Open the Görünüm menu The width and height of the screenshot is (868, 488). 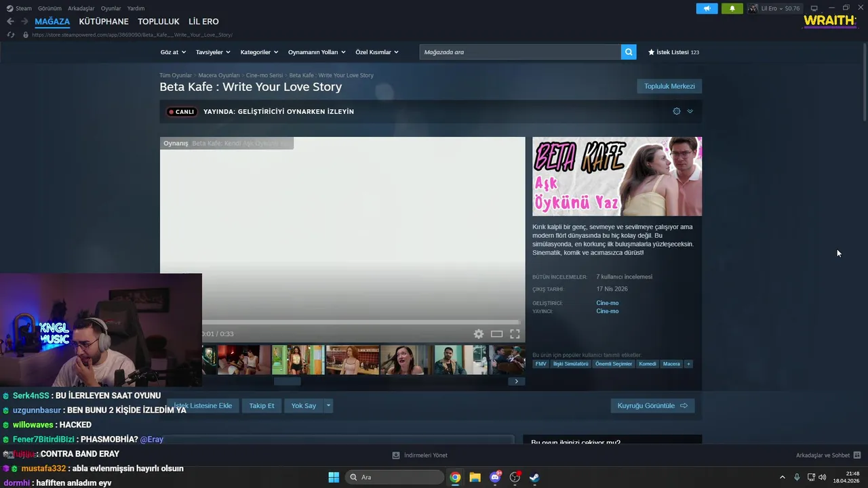coord(50,8)
